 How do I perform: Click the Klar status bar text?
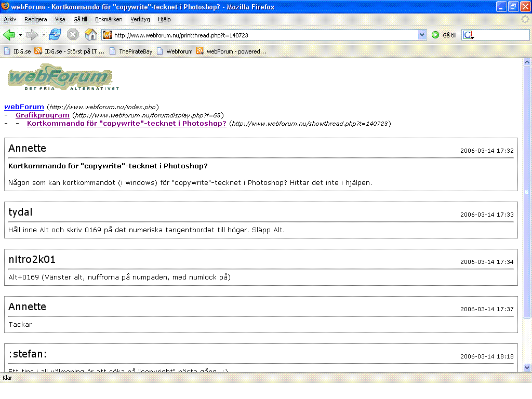pos(7,378)
